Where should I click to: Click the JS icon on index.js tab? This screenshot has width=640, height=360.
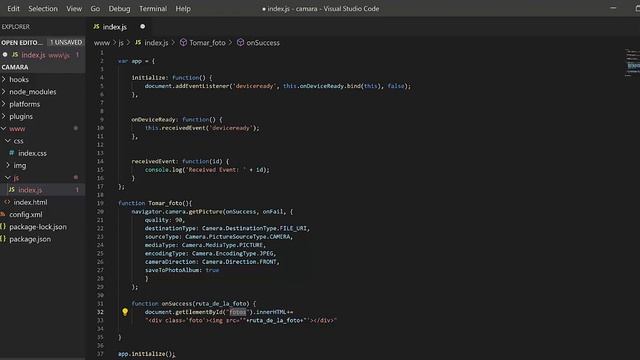(96, 27)
